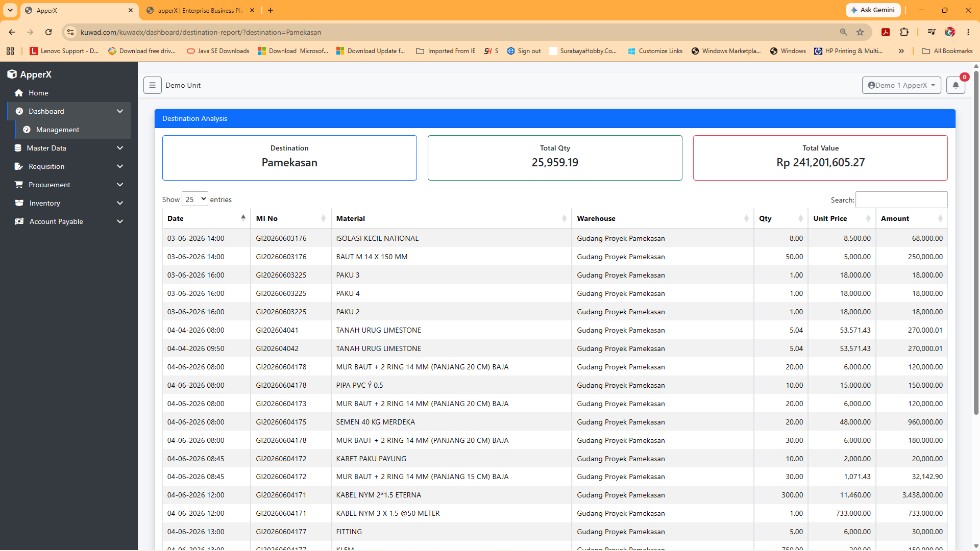
Task: Click the AppperX logo cube icon
Action: tap(12, 74)
